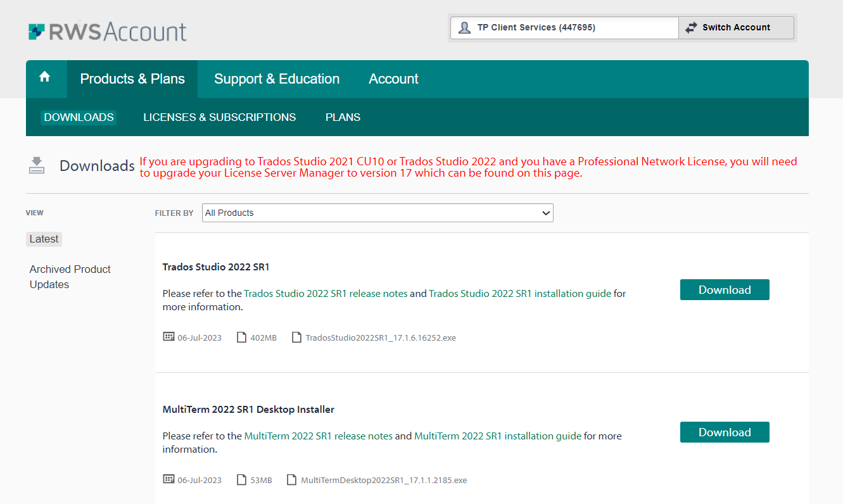Screen dimensions: 843x504
Task: Open Trados Studio 2022 SR1 installation guide
Action: pos(520,294)
